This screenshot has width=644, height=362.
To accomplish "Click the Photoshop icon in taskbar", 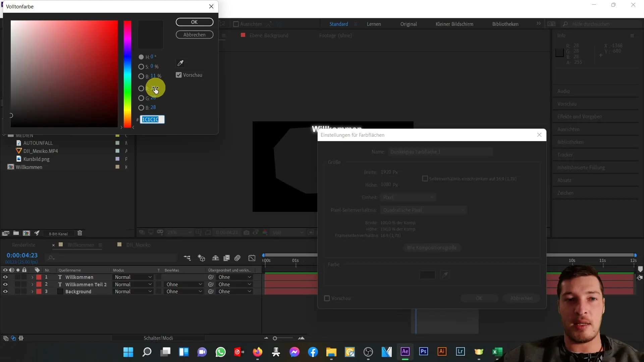I will pyautogui.click(x=423, y=352).
